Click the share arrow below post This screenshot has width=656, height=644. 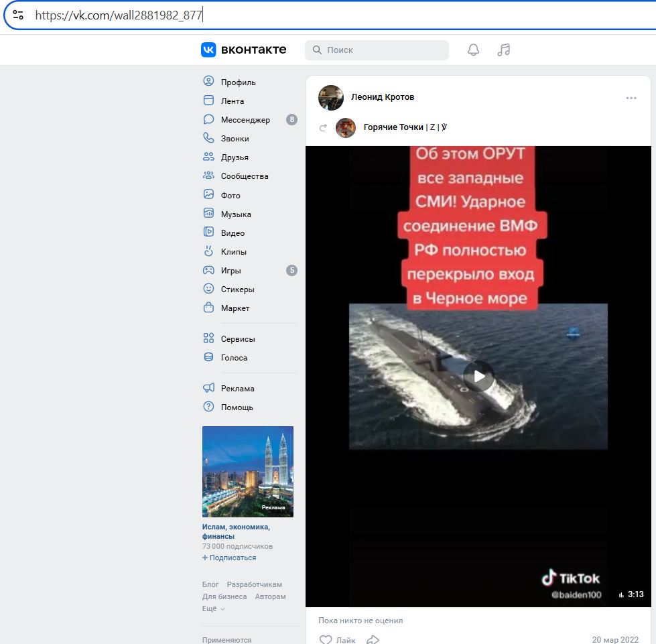point(373,639)
